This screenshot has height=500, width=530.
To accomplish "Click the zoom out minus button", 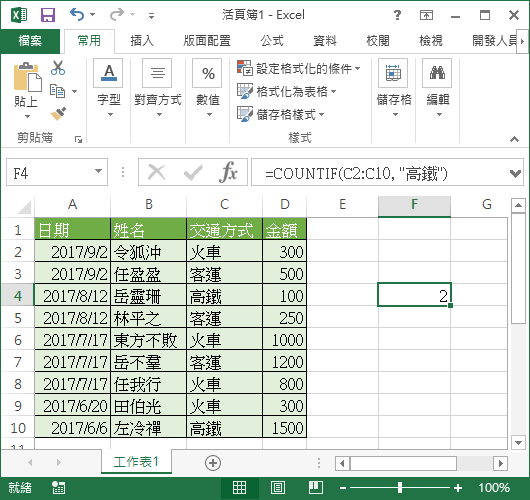I will pyautogui.click(x=343, y=488).
